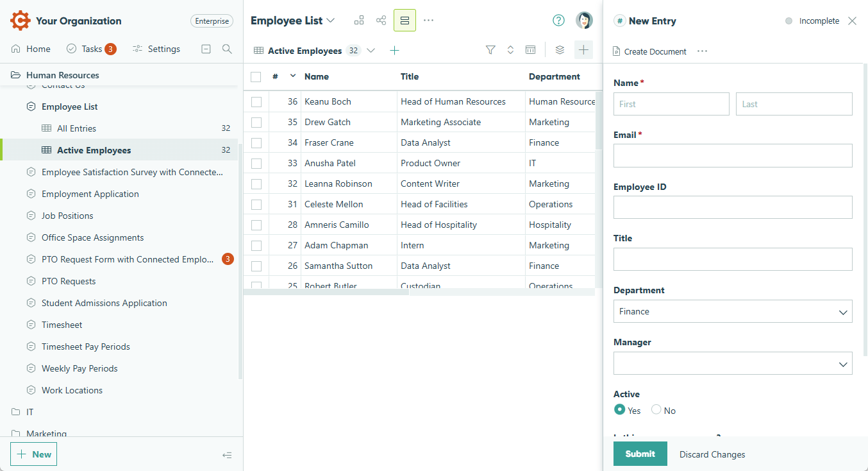Open the Manager dropdown
The height and width of the screenshot is (471, 868).
click(x=733, y=363)
